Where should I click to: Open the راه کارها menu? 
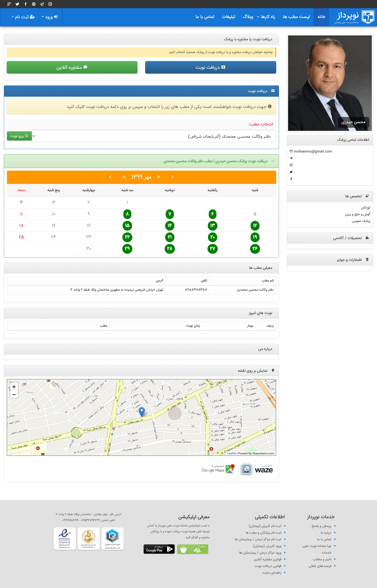point(266,17)
